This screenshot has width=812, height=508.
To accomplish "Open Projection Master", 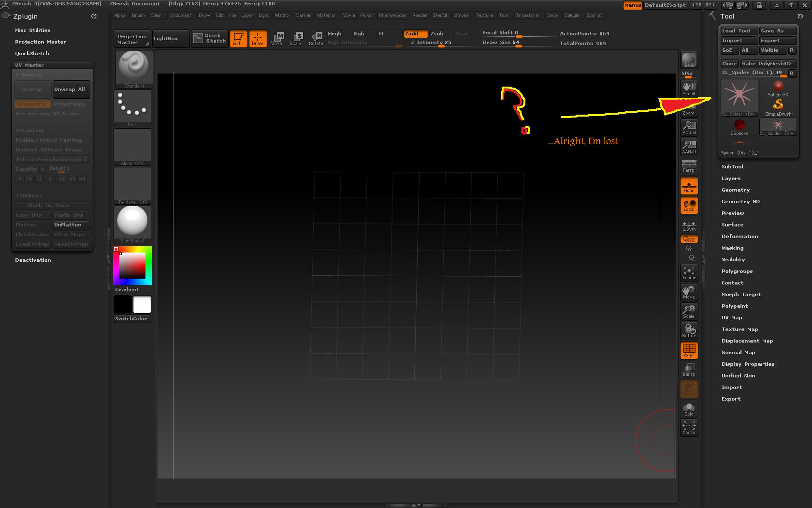I will (x=132, y=39).
